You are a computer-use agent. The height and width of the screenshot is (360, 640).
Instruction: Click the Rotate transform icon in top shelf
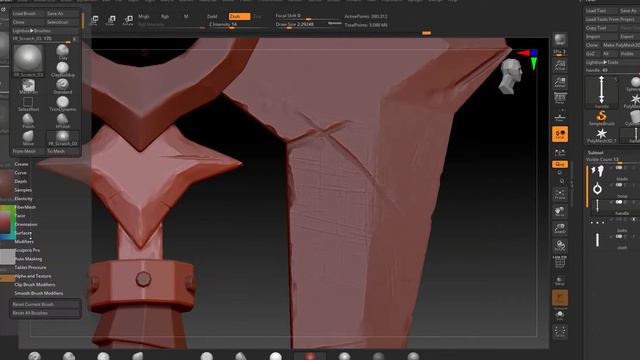[x=128, y=20]
